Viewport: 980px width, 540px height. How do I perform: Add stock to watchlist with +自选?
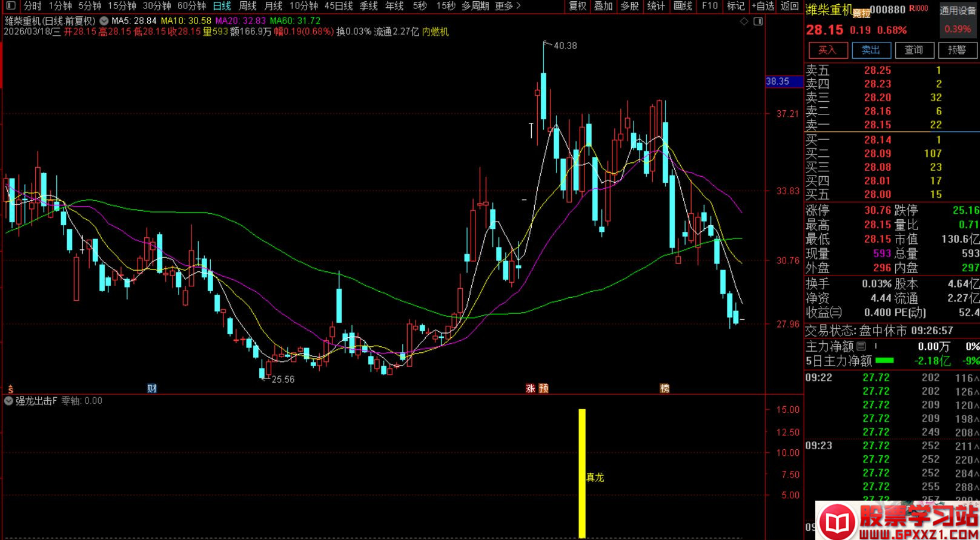pyautogui.click(x=763, y=6)
